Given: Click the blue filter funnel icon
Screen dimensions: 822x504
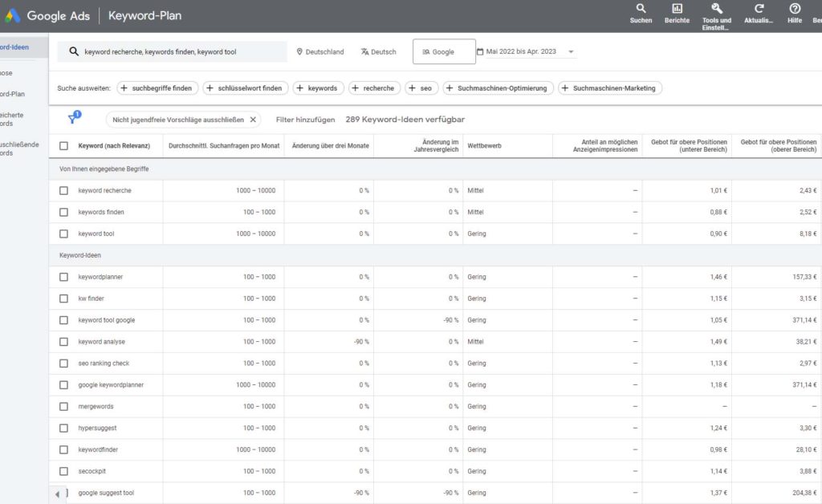Looking at the screenshot, I should click(x=73, y=118).
